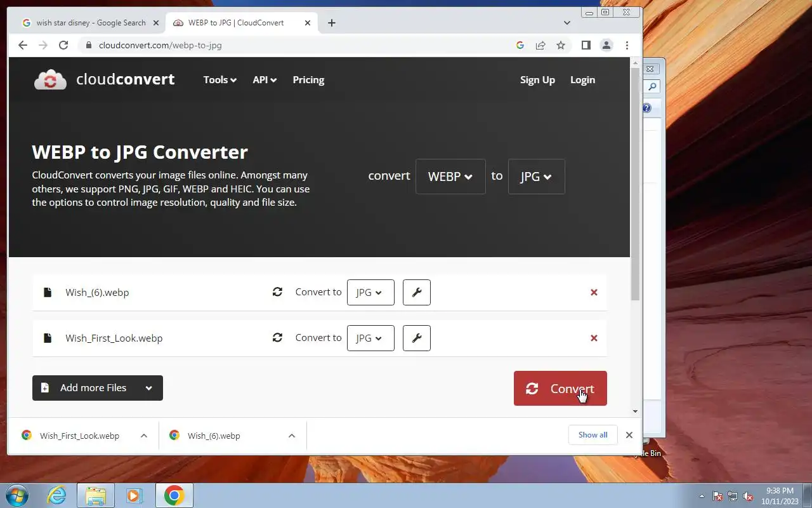Select the WEBP to JPG CloudConvert tab
This screenshot has height=508, width=812.
[241, 23]
